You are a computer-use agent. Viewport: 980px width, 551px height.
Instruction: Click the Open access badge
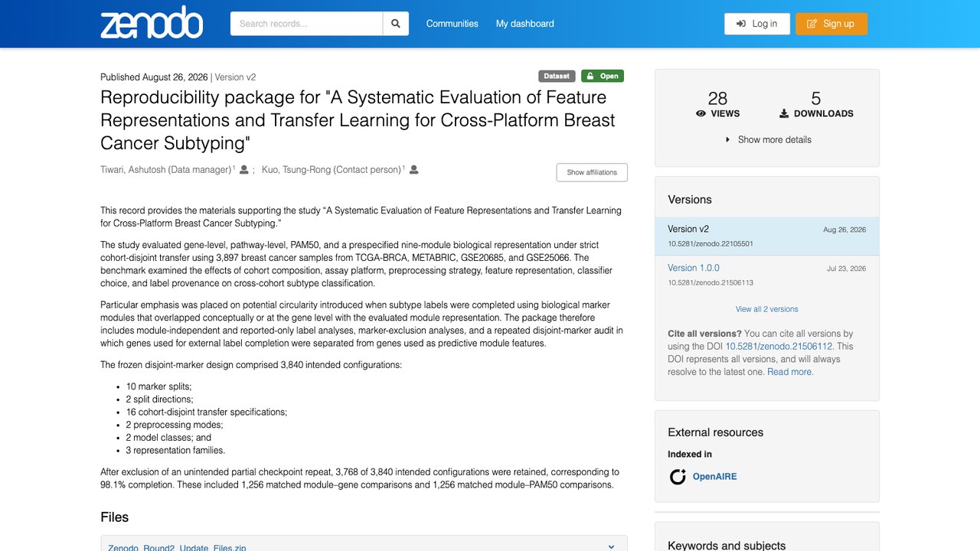pyautogui.click(x=603, y=76)
